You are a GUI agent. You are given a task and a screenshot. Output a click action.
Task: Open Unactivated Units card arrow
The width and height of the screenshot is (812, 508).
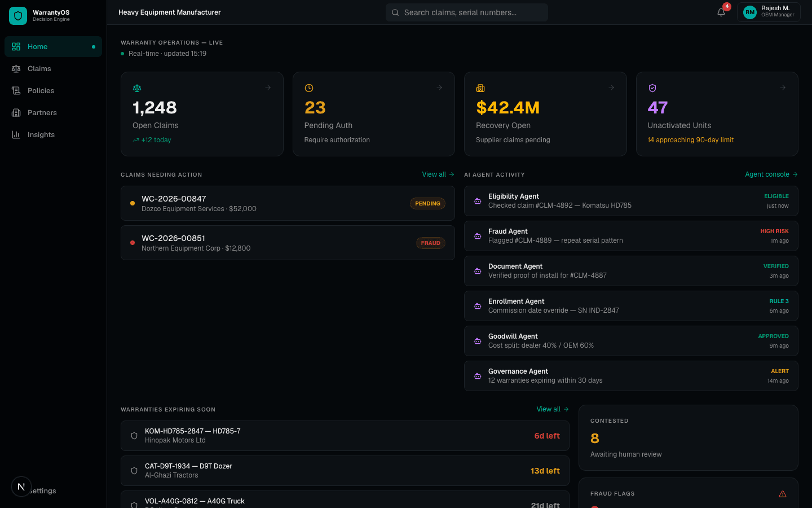click(783, 87)
